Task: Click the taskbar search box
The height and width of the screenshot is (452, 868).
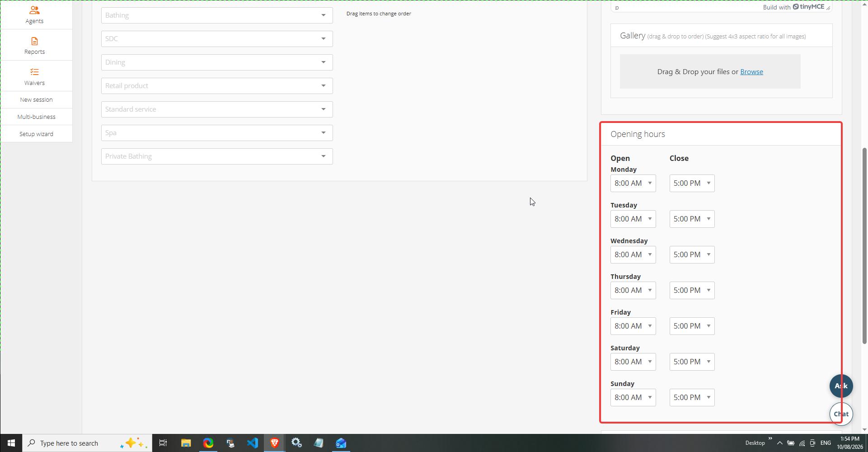Action: pos(87,443)
